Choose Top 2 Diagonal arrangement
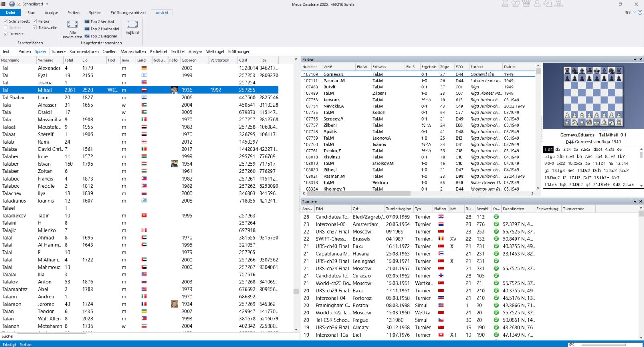The image size is (644, 347). point(100,36)
